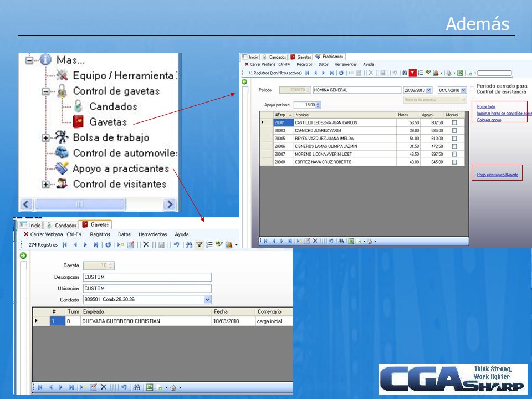Click the Descripcion field containing CUSTOM
The image size is (532, 399).
tap(147, 277)
